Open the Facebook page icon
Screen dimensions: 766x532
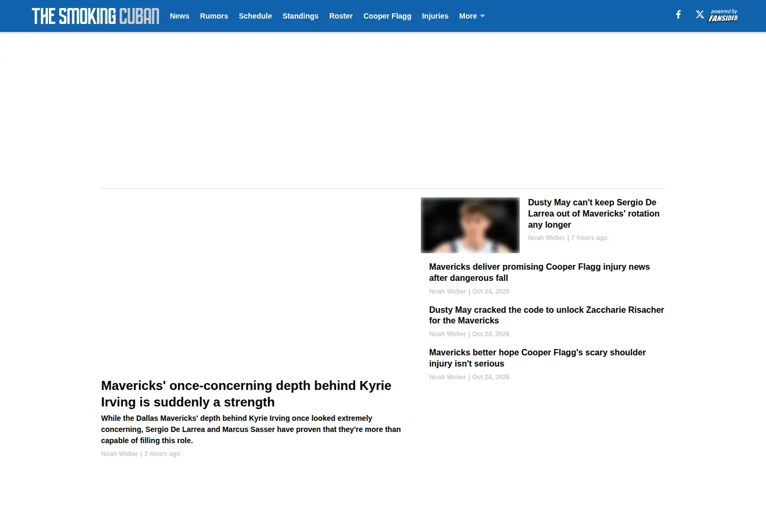(678, 15)
